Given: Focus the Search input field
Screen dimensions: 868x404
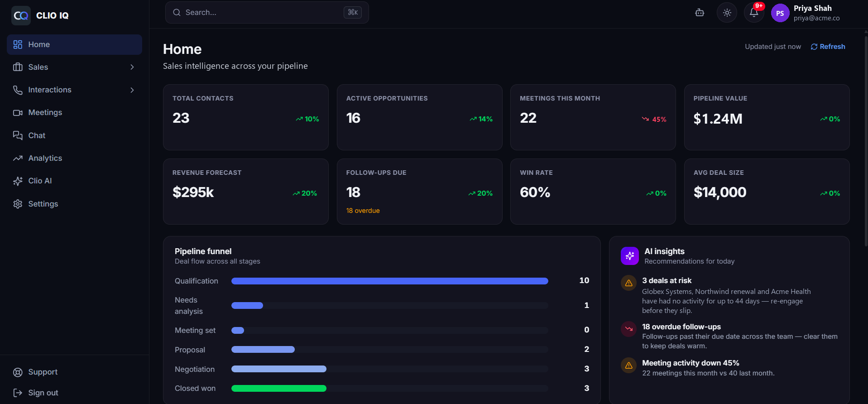Looking at the screenshot, I should (x=267, y=12).
